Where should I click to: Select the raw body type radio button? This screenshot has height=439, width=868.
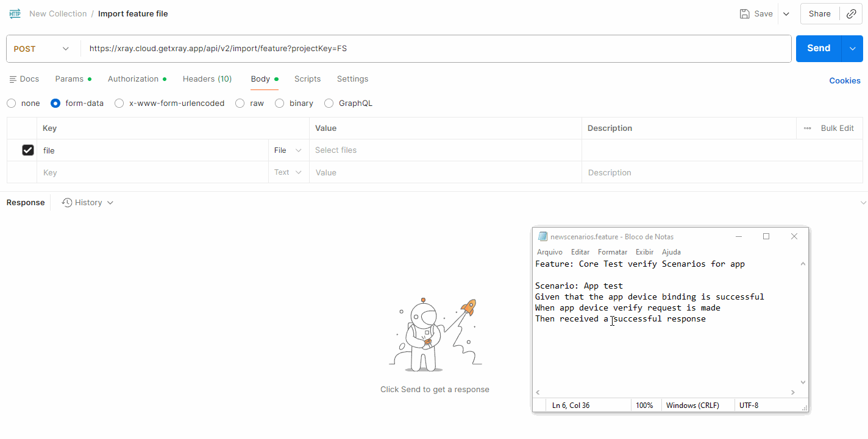tap(240, 104)
